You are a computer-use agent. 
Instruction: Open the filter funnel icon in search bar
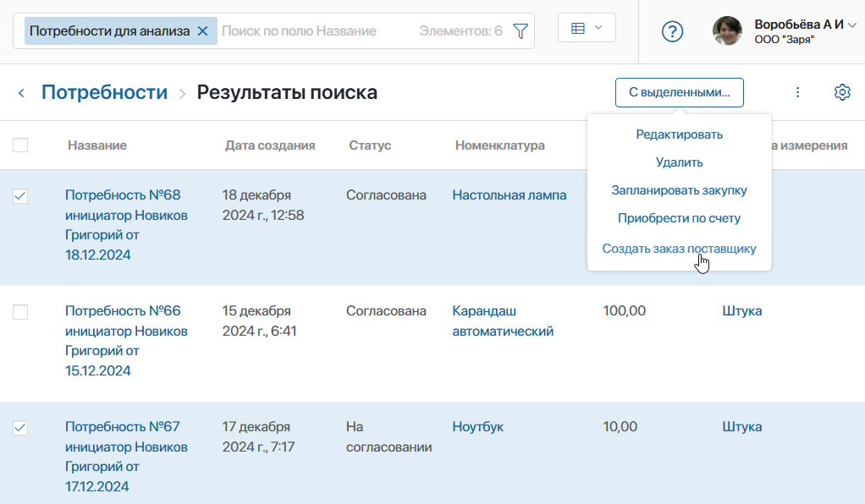(521, 31)
